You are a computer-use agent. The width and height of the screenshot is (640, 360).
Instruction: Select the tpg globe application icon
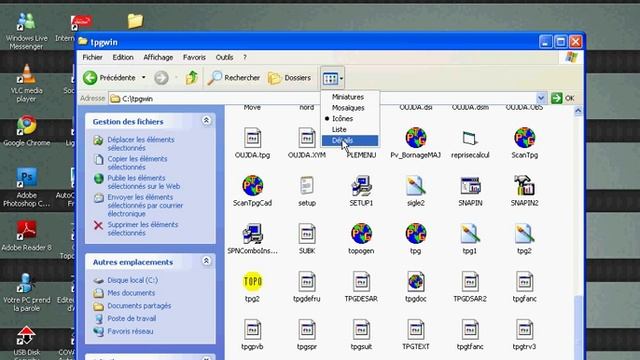click(416, 234)
